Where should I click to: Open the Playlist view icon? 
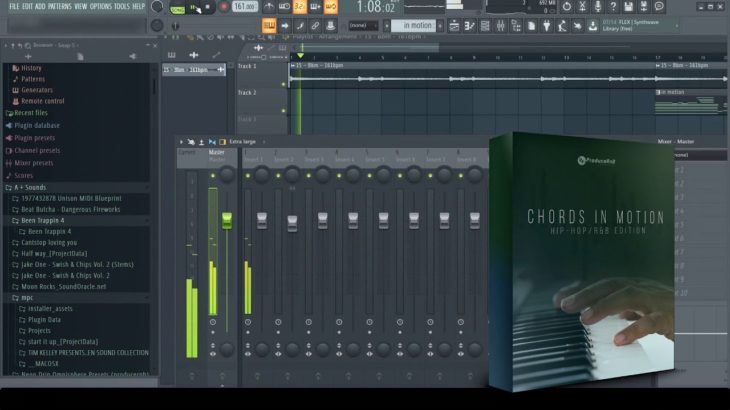tap(454, 26)
